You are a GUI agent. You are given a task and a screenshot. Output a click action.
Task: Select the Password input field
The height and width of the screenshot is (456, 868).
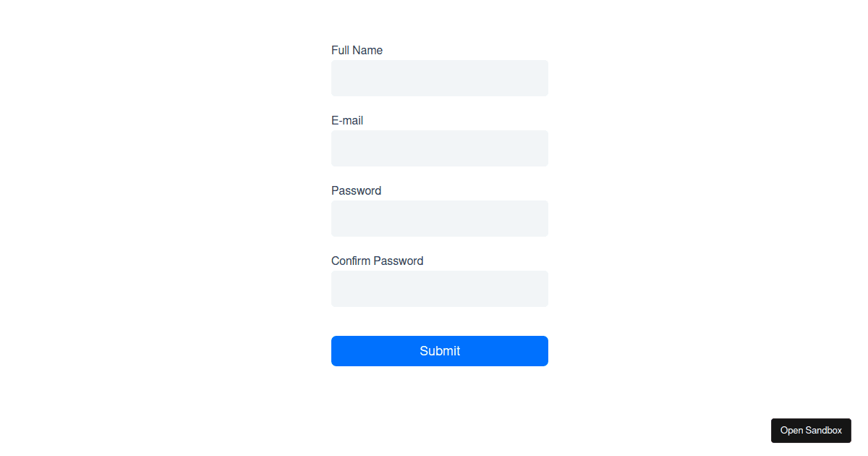coord(439,219)
